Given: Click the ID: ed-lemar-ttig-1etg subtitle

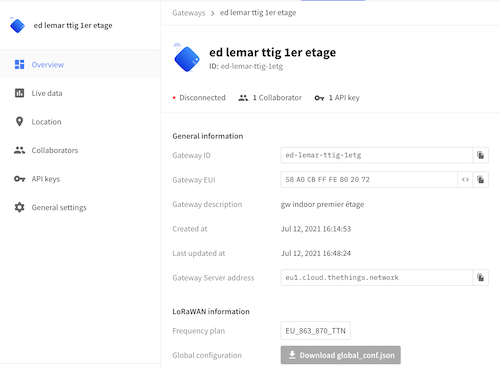Looking at the screenshot, I should (246, 66).
